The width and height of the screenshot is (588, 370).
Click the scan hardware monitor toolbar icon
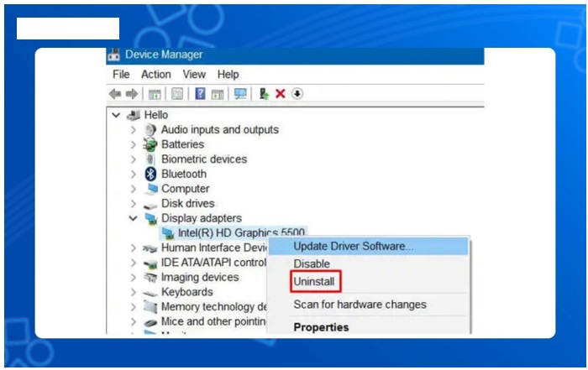tap(241, 94)
